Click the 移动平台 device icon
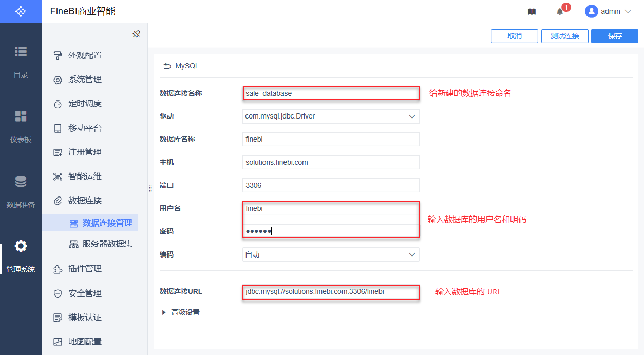This screenshot has width=644, height=355. coord(58,128)
